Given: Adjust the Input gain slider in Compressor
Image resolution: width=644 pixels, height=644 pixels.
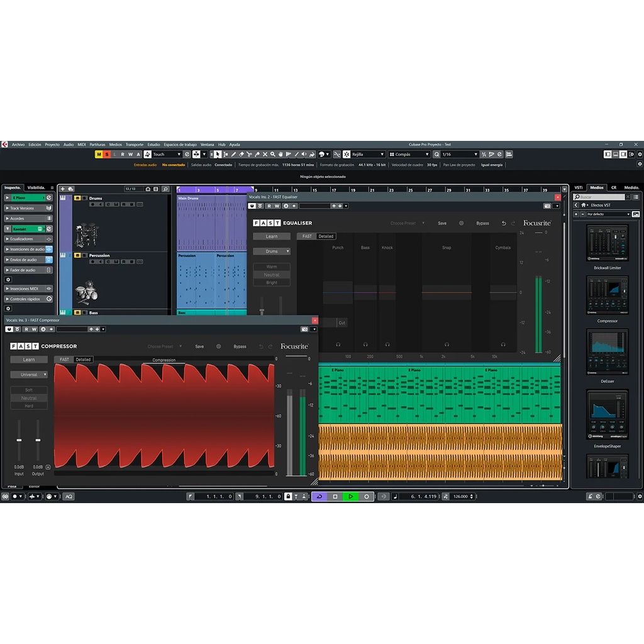Looking at the screenshot, I should (19, 440).
